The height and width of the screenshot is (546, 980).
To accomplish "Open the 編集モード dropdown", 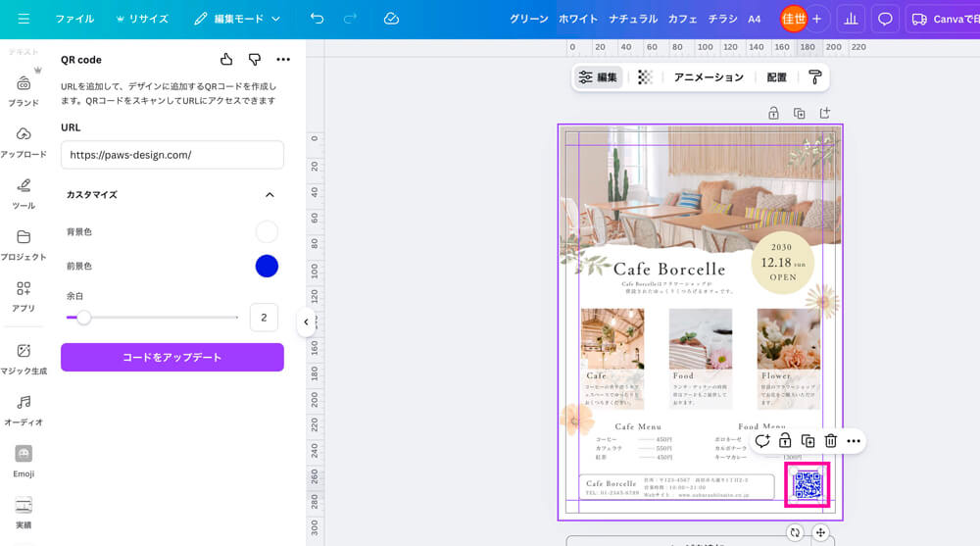I will tap(237, 19).
